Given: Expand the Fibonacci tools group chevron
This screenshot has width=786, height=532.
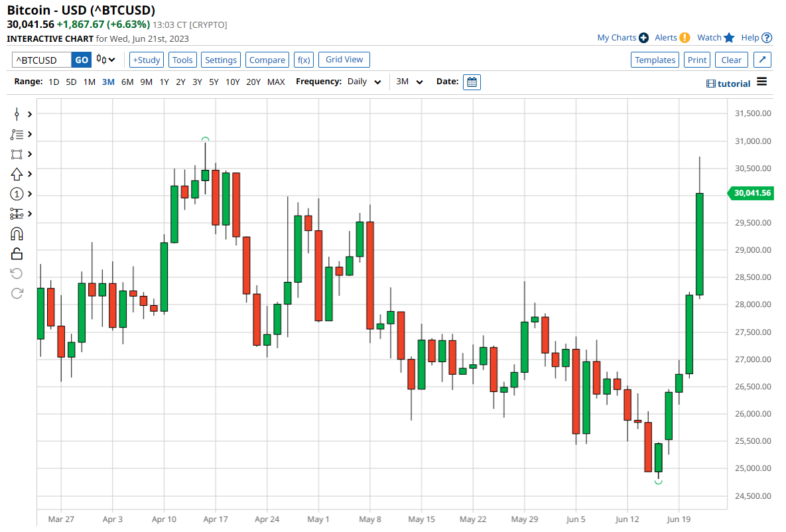Looking at the screenshot, I should 30,135.
